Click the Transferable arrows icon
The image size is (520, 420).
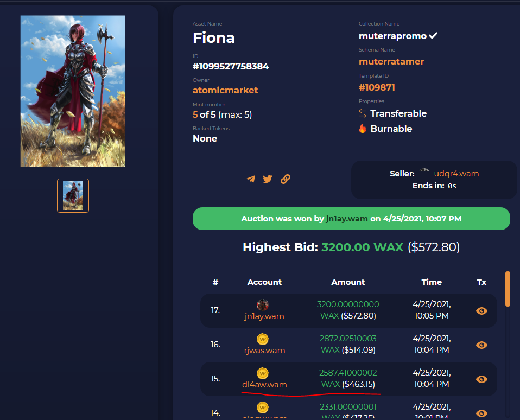(363, 113)
